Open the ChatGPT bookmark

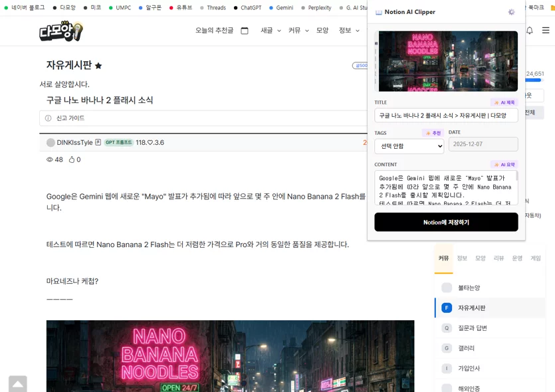(247, 7)
